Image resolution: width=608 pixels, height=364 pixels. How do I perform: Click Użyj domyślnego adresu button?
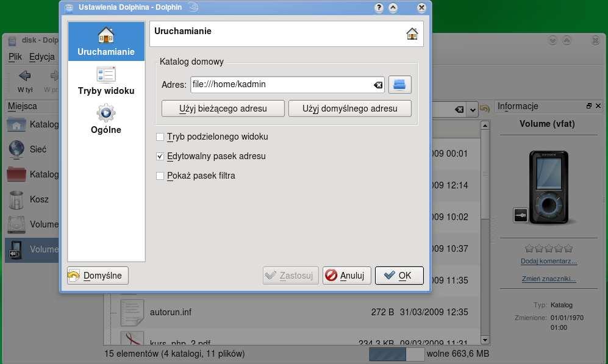[350, 109]
